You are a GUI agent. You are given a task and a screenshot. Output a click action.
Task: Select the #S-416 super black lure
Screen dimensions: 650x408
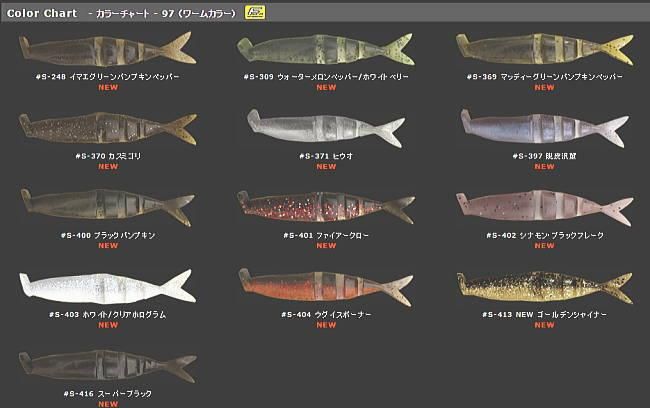pyautogui.click(x=108, y=366)
